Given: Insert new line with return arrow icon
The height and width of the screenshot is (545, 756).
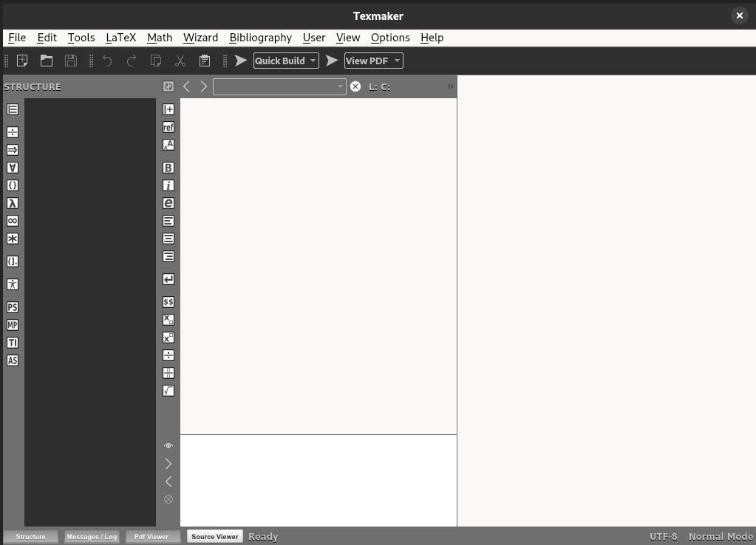Looking at the screenshot, I should tap(168, 279).
